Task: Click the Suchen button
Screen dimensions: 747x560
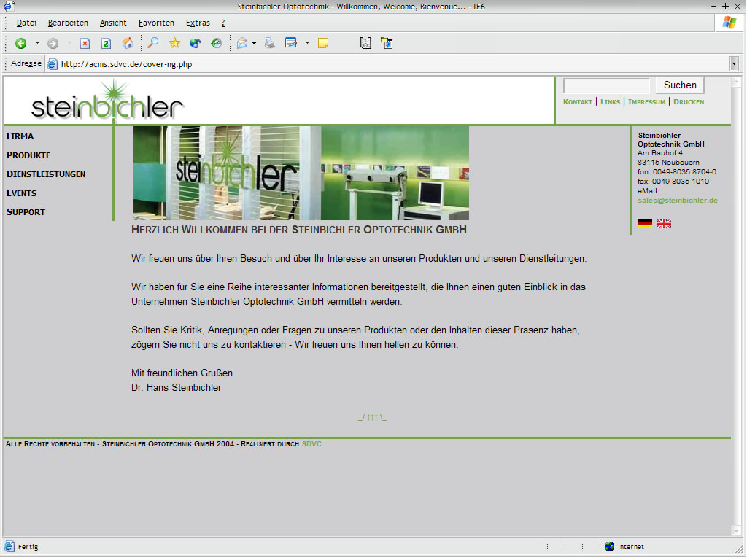Action: pos(680,85)
